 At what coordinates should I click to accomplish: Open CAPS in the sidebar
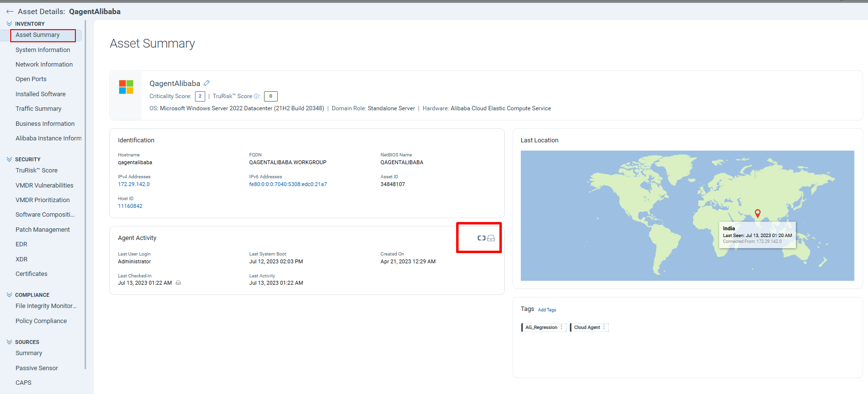tap(23, 383)
